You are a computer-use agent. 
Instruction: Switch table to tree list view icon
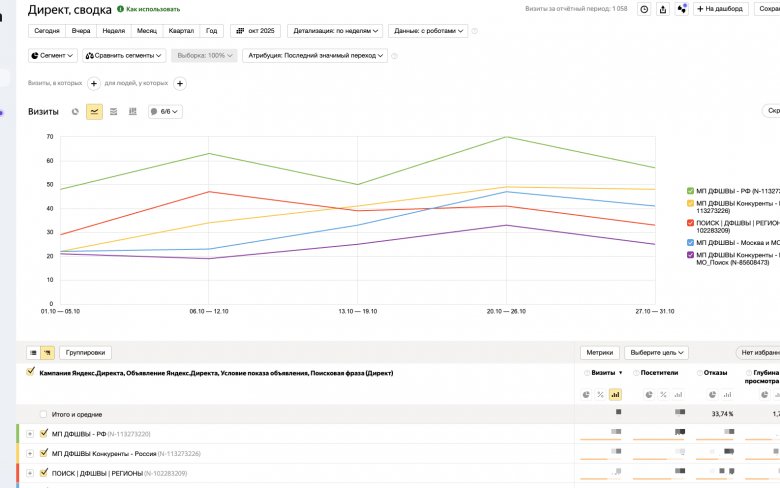click(x=47, y=353)
